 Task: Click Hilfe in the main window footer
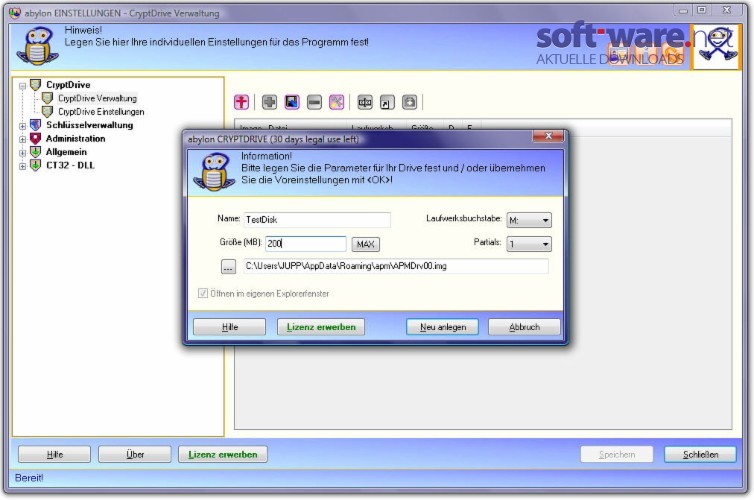54,454
